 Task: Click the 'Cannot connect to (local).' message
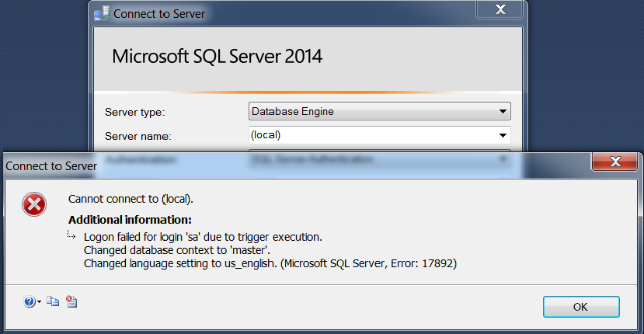click(131, 200)
